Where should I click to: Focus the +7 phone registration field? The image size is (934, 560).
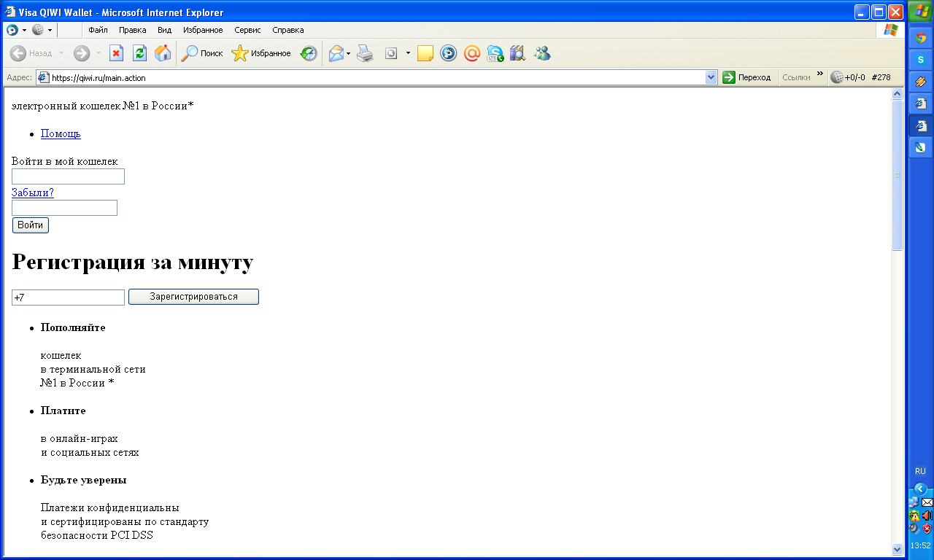(68, 297)
